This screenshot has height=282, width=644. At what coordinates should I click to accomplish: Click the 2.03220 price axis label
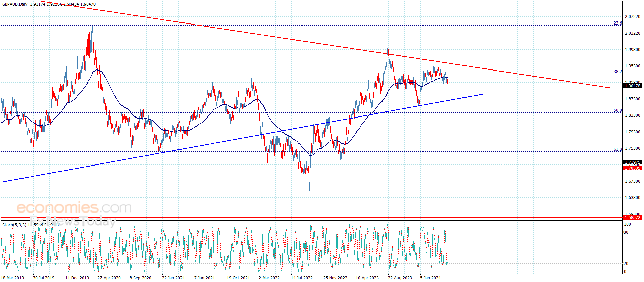(632, 33)
